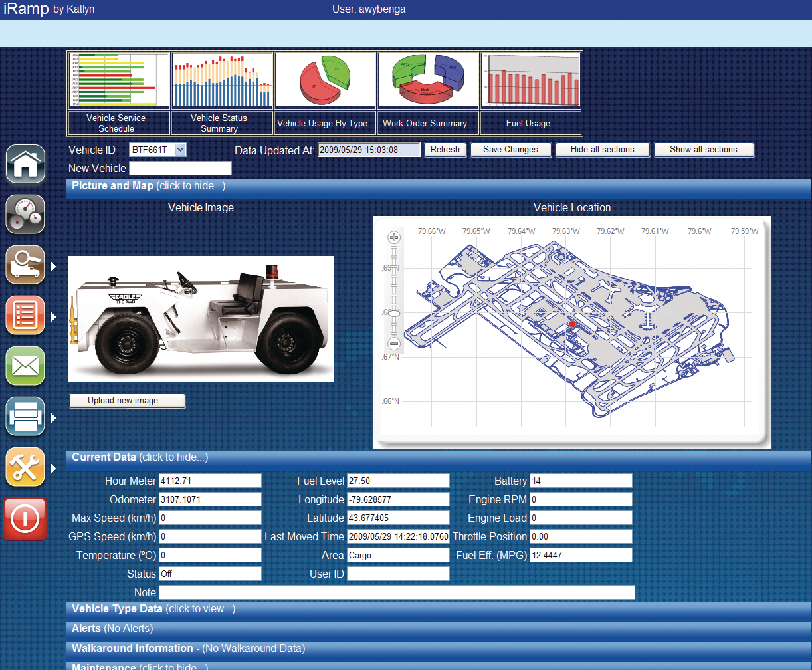Open the dashboard gauges icon
This screenshot has height=670, width=812.
point(25,215)
